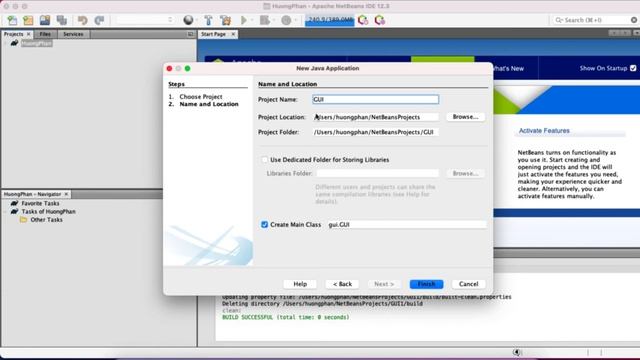Click the Redo arrow icon
The height and width of the screenshot is (360, 640).
point(99,20)
